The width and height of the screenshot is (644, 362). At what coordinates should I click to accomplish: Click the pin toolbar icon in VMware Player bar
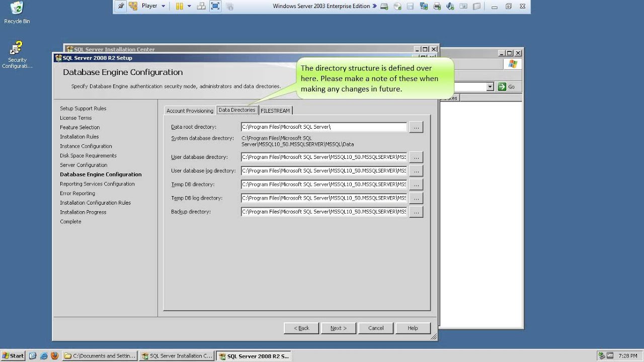coord(121,6)
